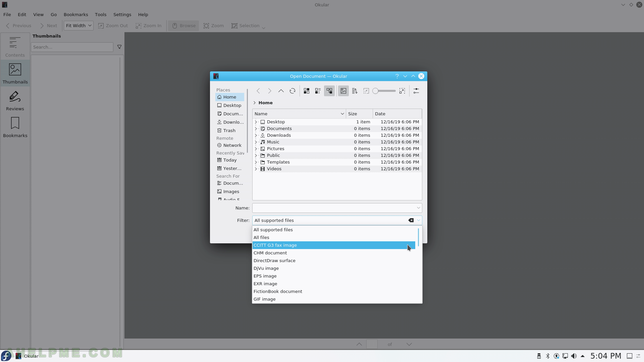
Task: Sort files by the Size column
Action: point(359,114)
